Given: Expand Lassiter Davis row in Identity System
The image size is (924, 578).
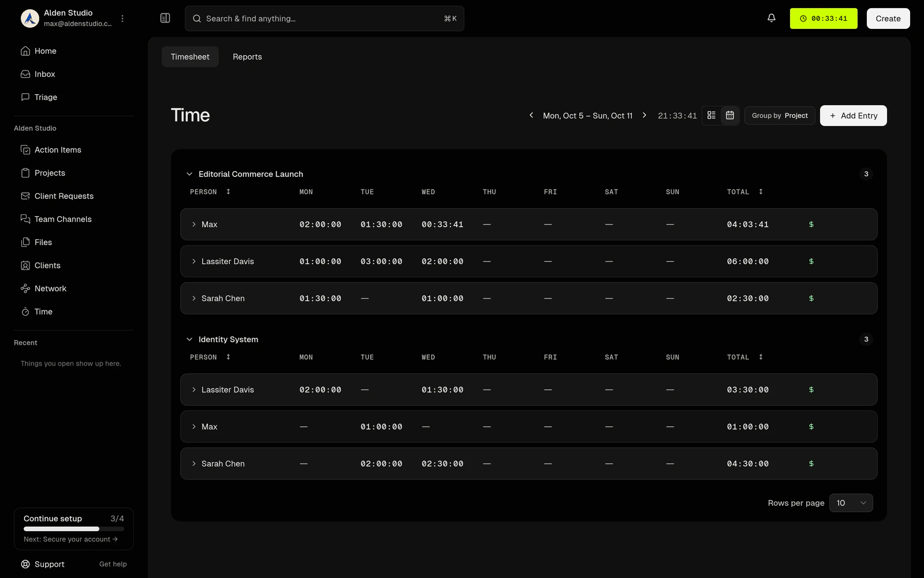Looking at the screenshot, I should pyautogui.click(x=194, y=390).
